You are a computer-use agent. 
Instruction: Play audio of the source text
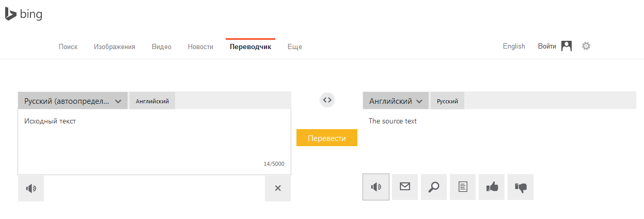point(31,189)
